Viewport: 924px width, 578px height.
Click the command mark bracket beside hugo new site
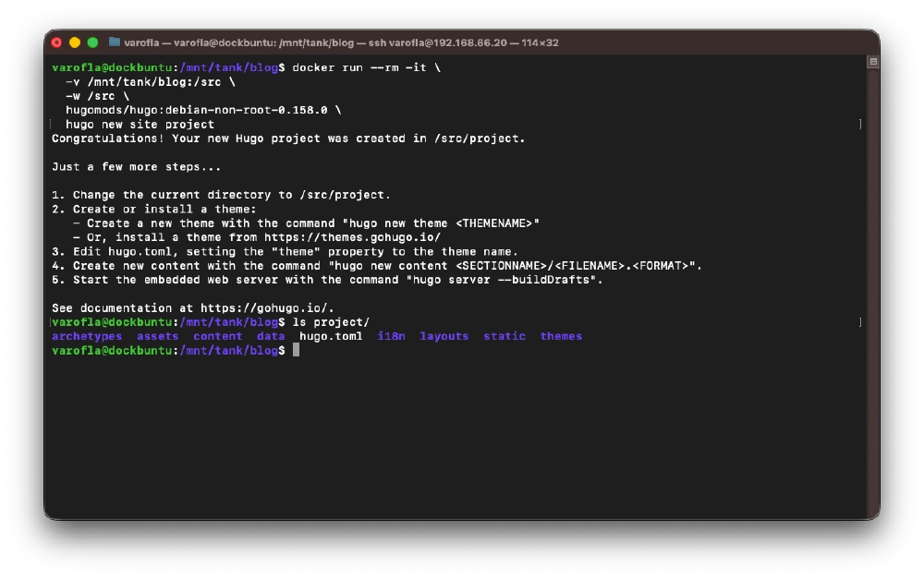(860, 124)
